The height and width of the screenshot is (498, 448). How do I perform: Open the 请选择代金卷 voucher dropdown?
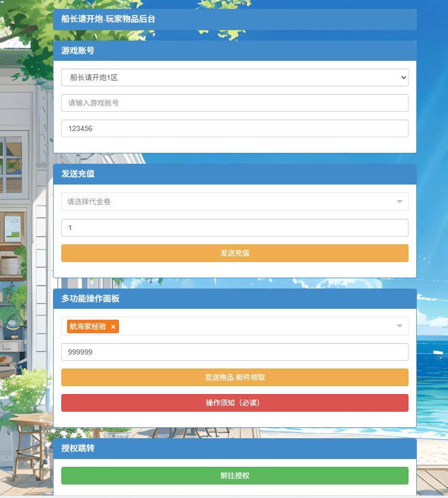234,202
